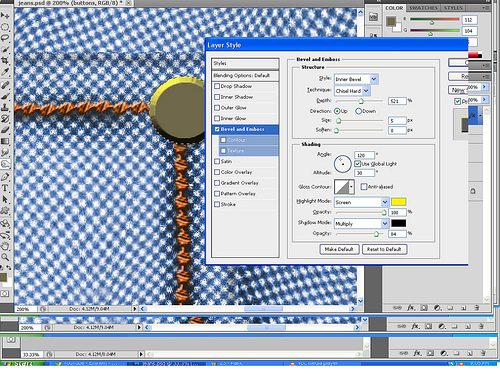The width and height of the screenshot is (500, 375).
Task: Select the Gradient tool
Action: pyautogui.click(x=5, y=141)
